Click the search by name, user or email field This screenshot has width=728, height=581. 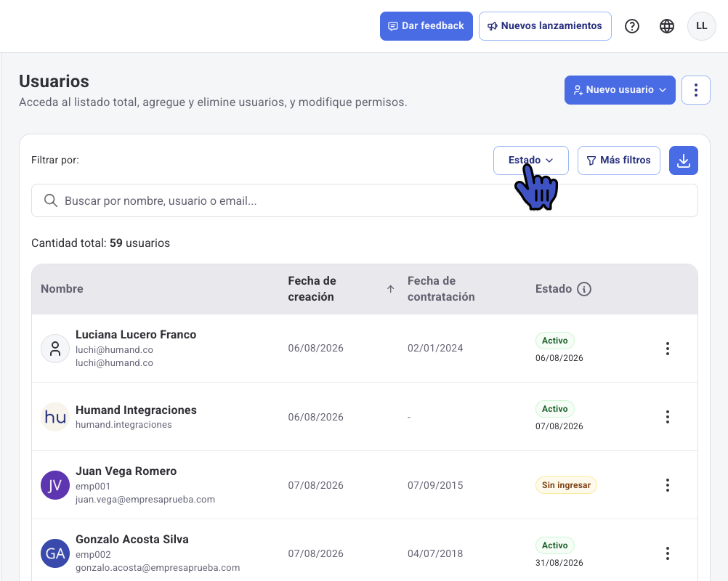tap(365, 200)
